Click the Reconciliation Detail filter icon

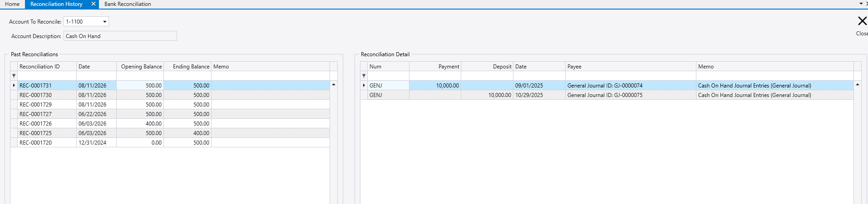point(364,76)
